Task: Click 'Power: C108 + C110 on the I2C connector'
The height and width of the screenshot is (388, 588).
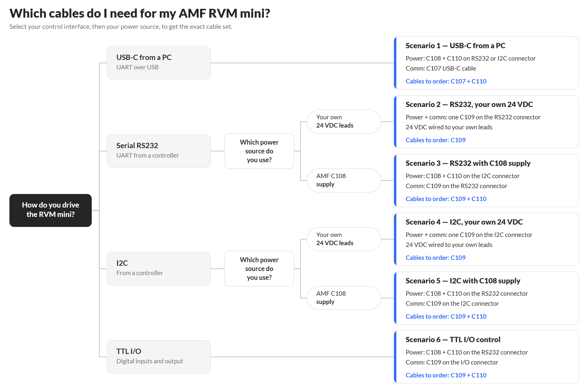Action: tap(462, 176)
